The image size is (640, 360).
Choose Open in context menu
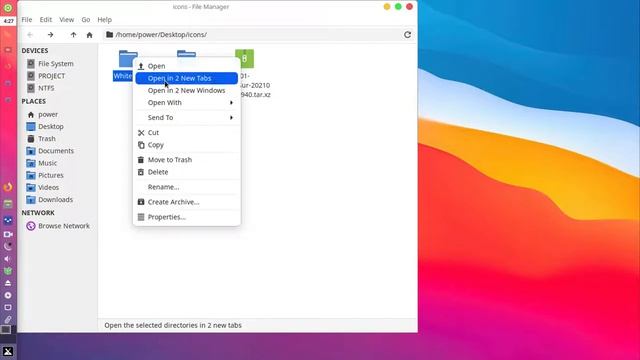pos(187,66)
